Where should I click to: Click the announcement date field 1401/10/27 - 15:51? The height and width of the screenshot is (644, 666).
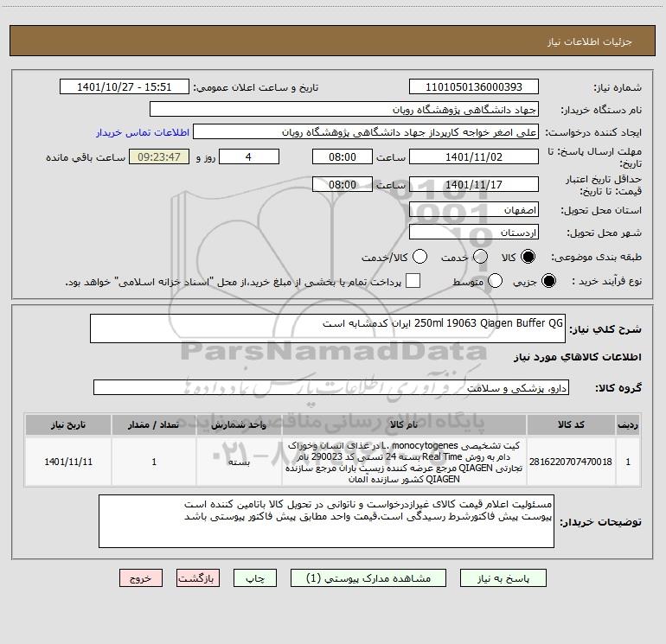(125, 87)
